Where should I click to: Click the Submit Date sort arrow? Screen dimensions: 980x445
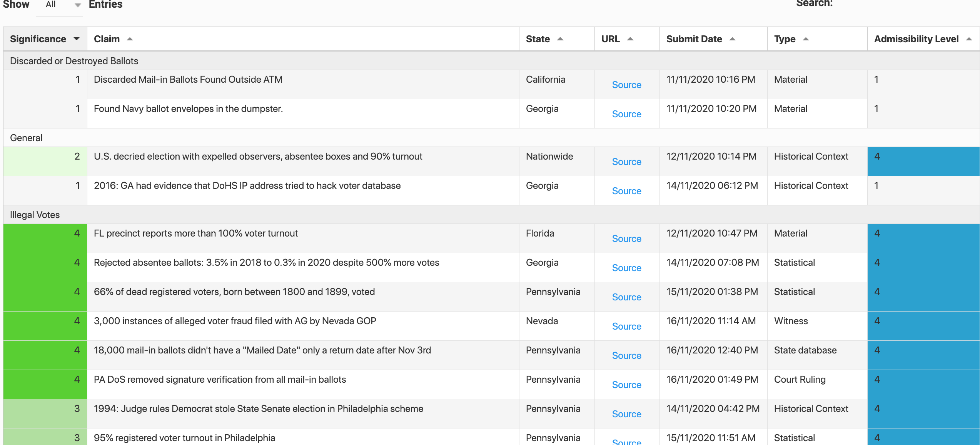coord(733,39)
